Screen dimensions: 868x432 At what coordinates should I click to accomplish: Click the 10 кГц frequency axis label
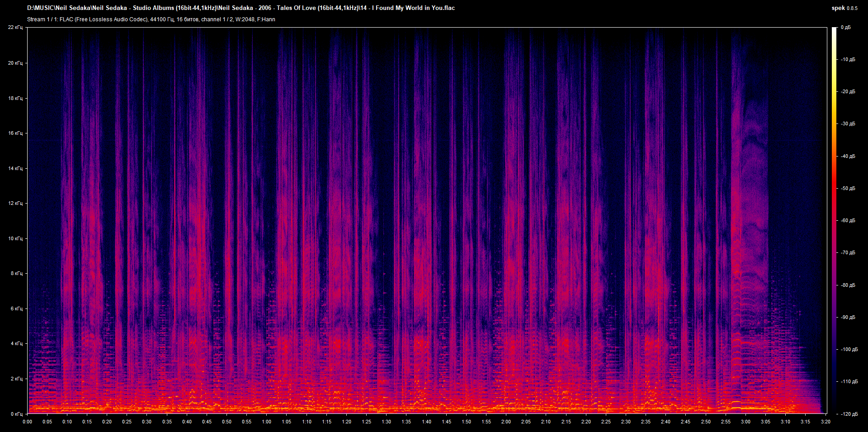coord(15,238)
